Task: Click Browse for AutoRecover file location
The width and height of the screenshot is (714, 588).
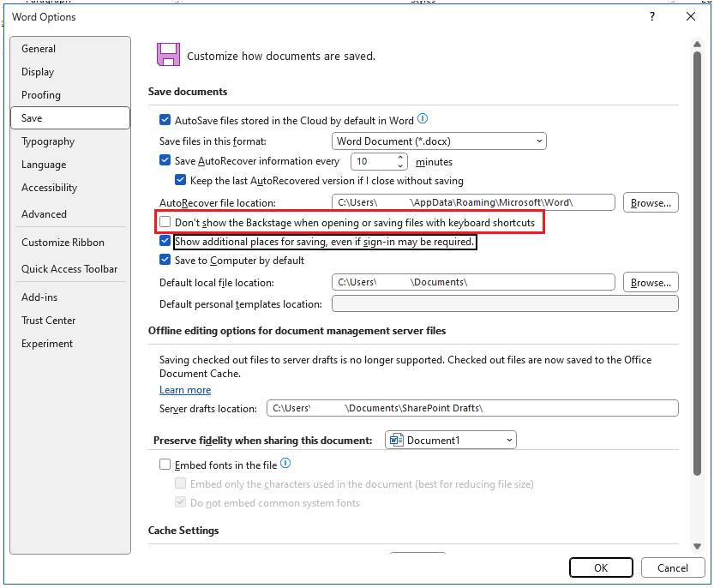Action: point(651,202)
